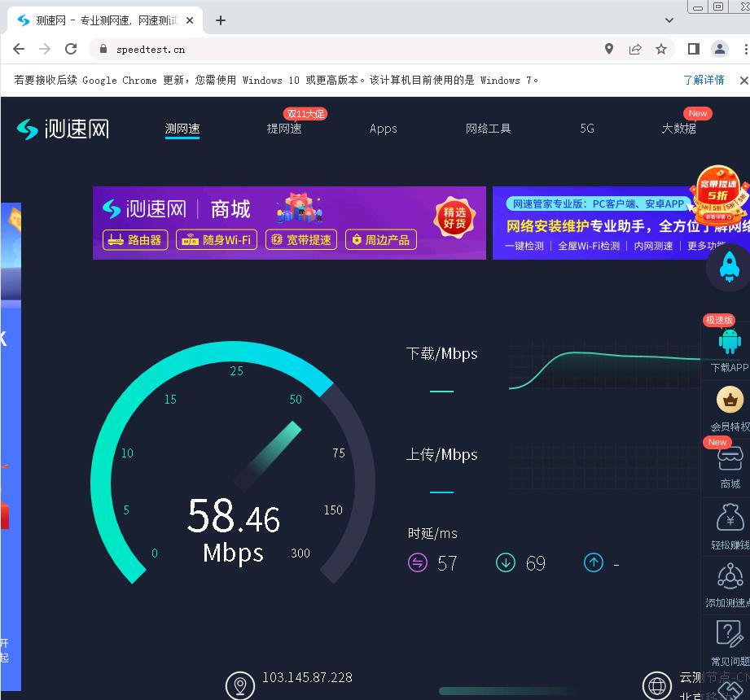Toggle the Chrome side panel
The image size is (750, 700).
tap(693, 49)
